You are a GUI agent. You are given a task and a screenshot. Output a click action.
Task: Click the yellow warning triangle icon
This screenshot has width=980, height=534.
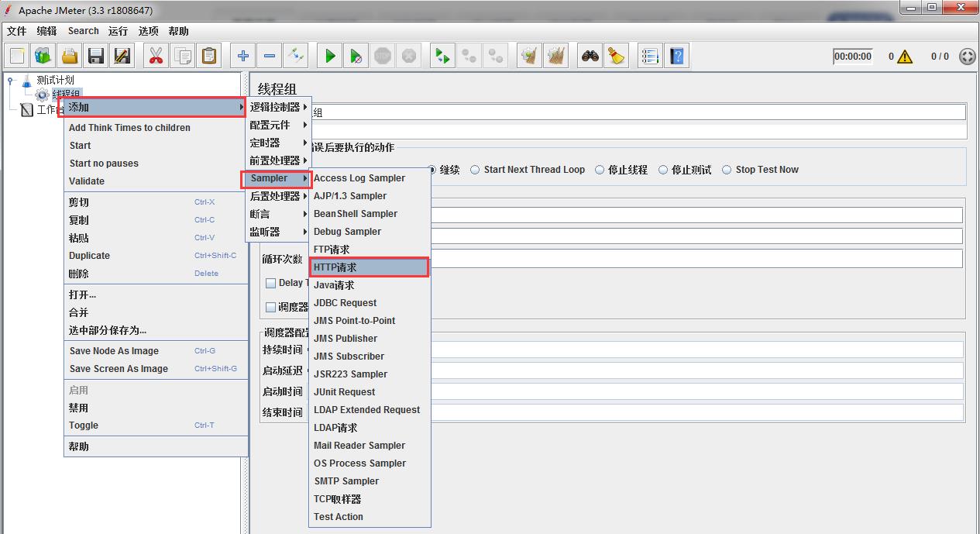click(905, 57)
